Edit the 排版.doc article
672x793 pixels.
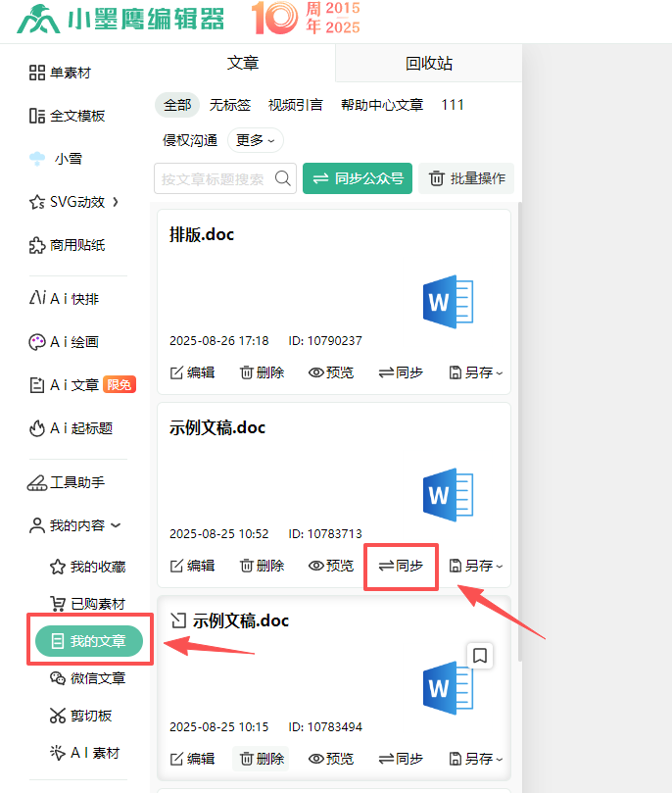(x=193, y=372)
